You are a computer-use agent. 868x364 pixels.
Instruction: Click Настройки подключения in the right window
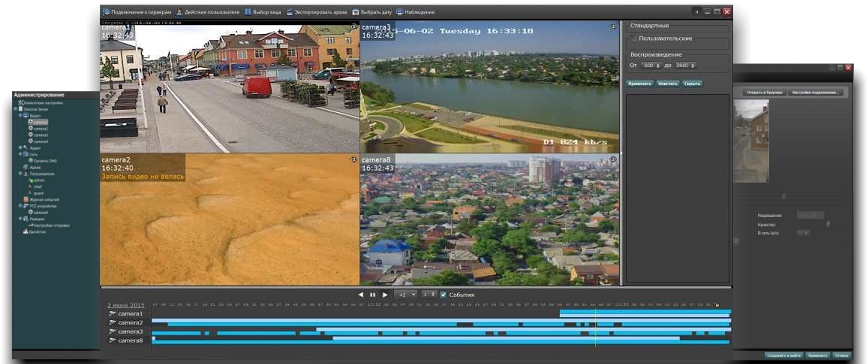(815, 92)
